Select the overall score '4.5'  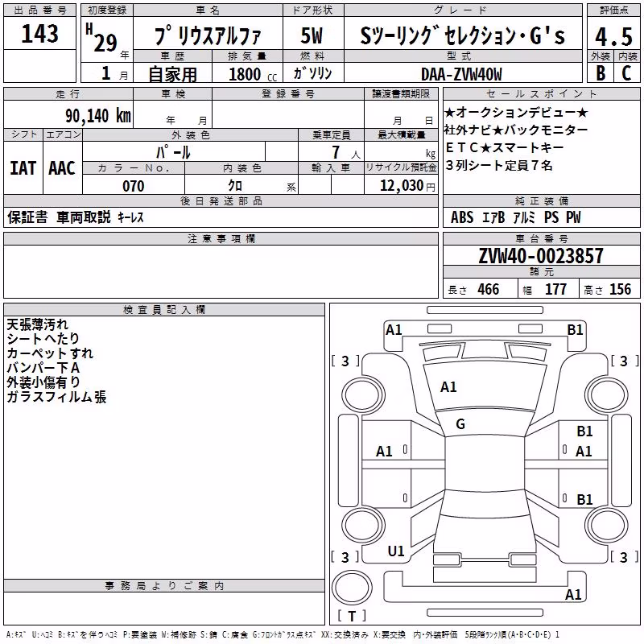tap(613, 36)
